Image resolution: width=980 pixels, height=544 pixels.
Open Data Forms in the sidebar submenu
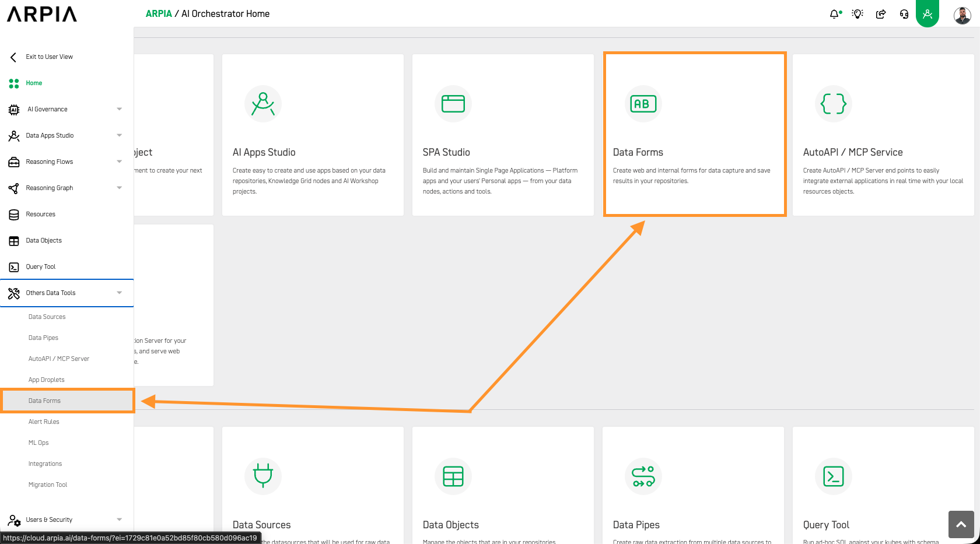44,401
